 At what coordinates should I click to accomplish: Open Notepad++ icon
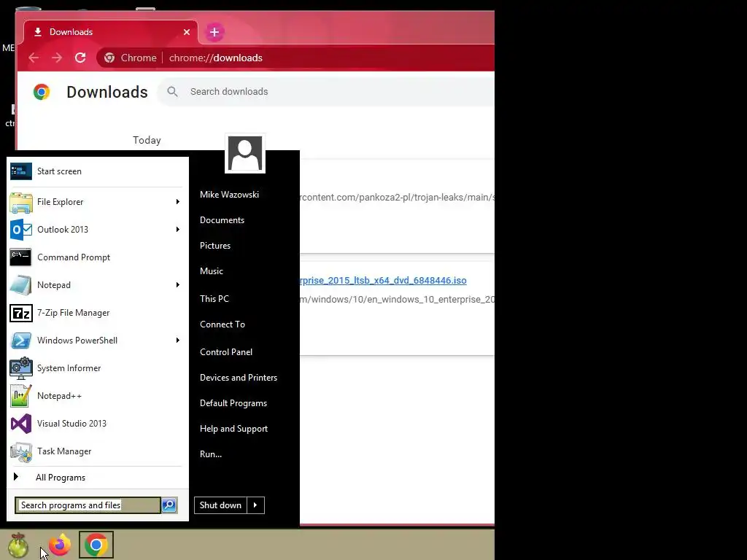coord(21,396)
